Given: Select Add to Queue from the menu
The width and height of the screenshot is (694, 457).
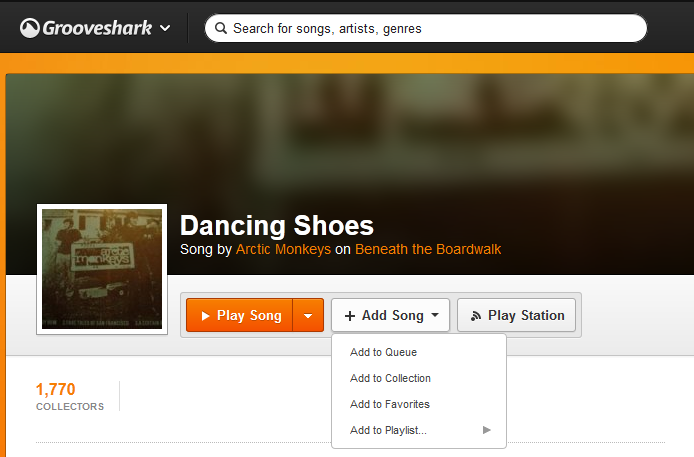Looking at the screenshot, I should click(x=383, y=352).
